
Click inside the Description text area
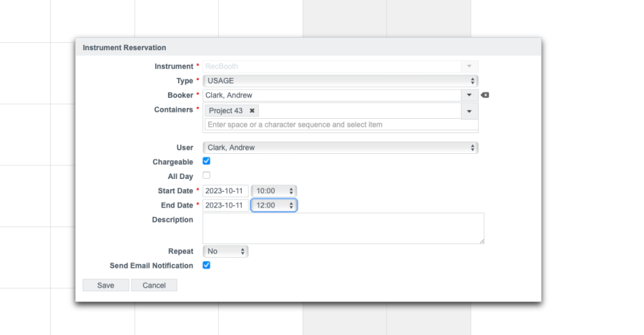pyautogui.click(x=343, y=228)
